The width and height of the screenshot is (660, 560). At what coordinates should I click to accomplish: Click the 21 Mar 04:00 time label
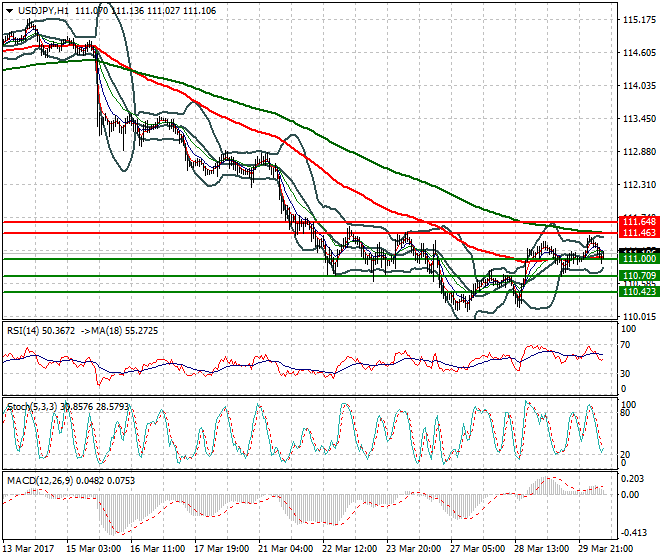[x=285, y=549]
